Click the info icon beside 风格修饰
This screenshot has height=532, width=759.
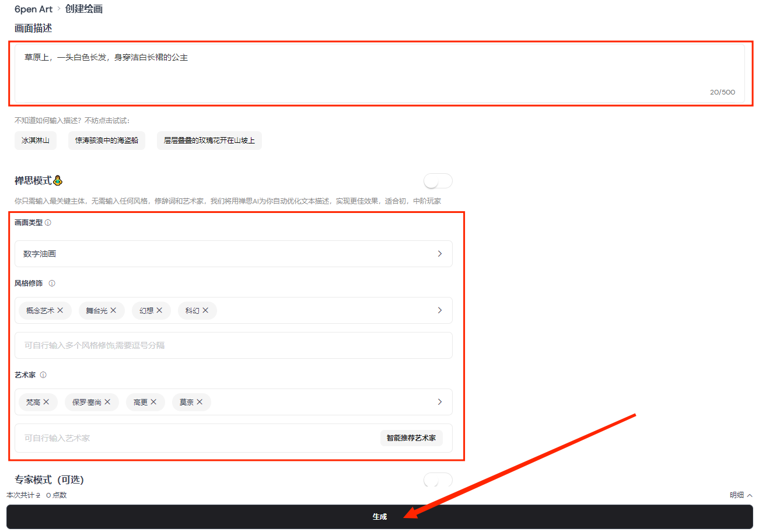(x=52, y=283)
